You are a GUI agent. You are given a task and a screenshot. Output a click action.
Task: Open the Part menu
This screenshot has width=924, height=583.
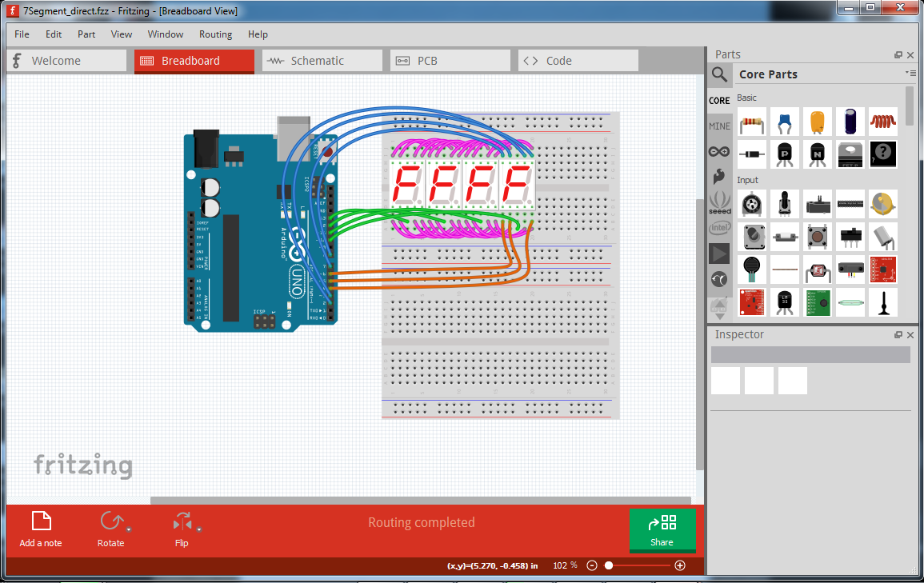tap(86, 34)
